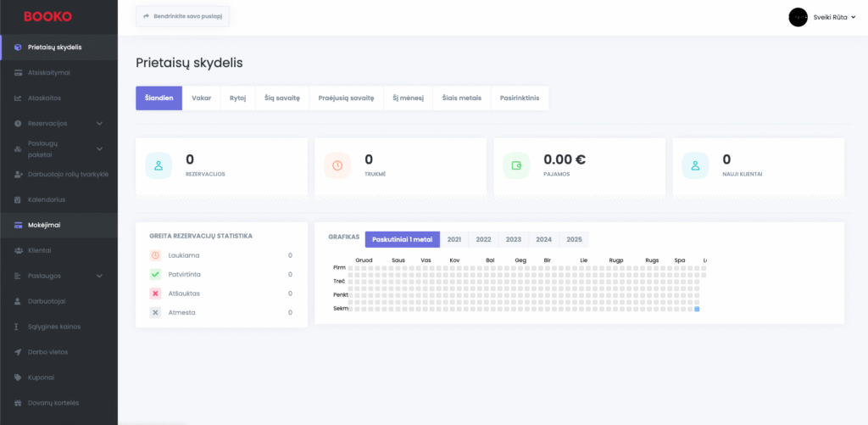Viewport: 868px width, 425px height.
Task: Click the Klientai group icon
Action: click(x=19, y=250)
